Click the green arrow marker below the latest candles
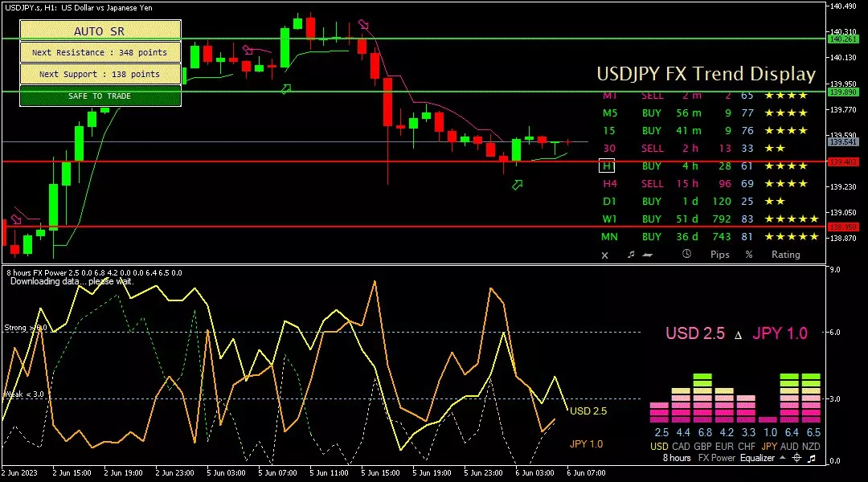This screenshot has height=482, width=868. pos(518,185)
